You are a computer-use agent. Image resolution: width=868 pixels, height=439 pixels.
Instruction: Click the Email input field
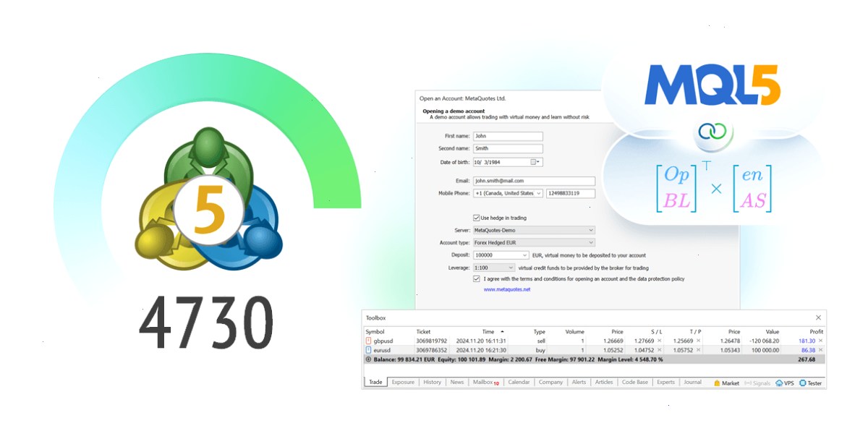point(534,181)
